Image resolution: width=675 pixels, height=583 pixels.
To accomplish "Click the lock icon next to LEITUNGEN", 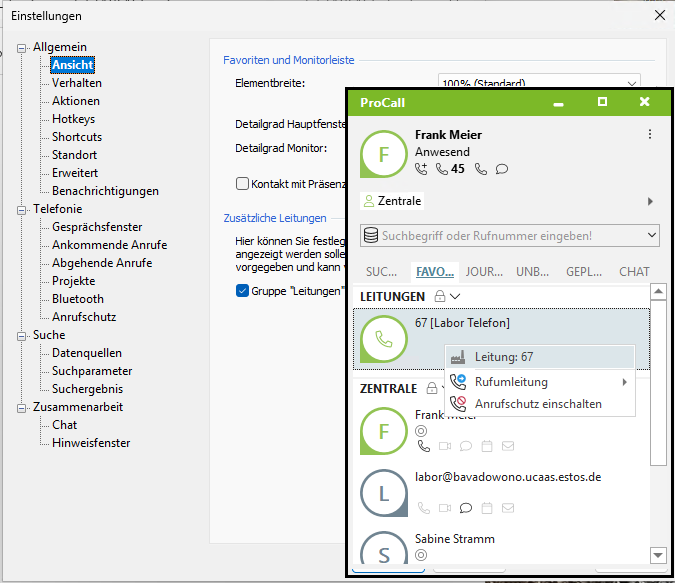I will [438, 297].
